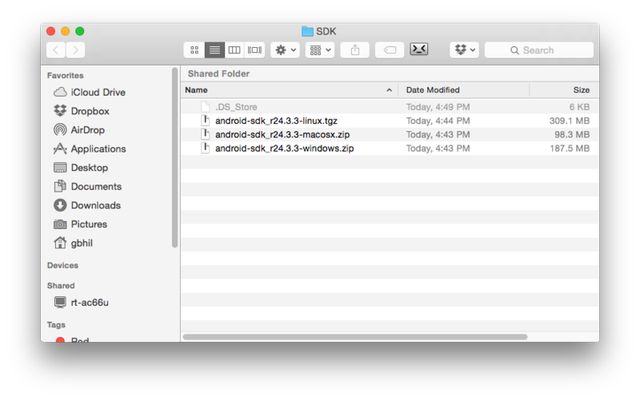Screen dimensions: 640x400
Task: Click the Search field
Action: coord(545,50)
